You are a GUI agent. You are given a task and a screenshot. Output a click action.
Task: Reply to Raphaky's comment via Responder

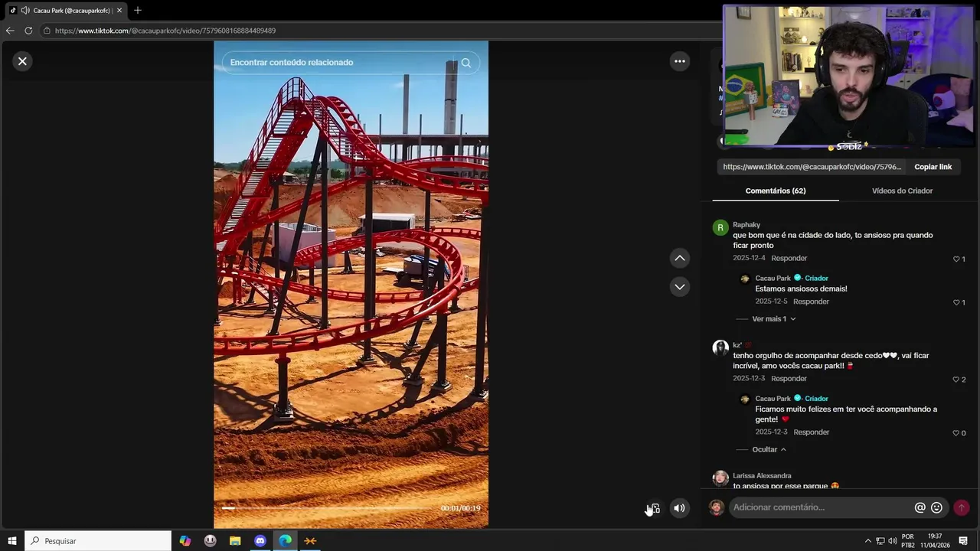[789, 259]
